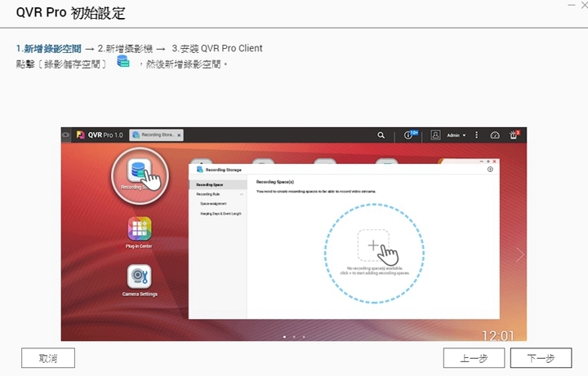Click the dashboard gauge icon in QVR Pro bar
This screenshot has width=588, height=376.
[x=495, y=135]
